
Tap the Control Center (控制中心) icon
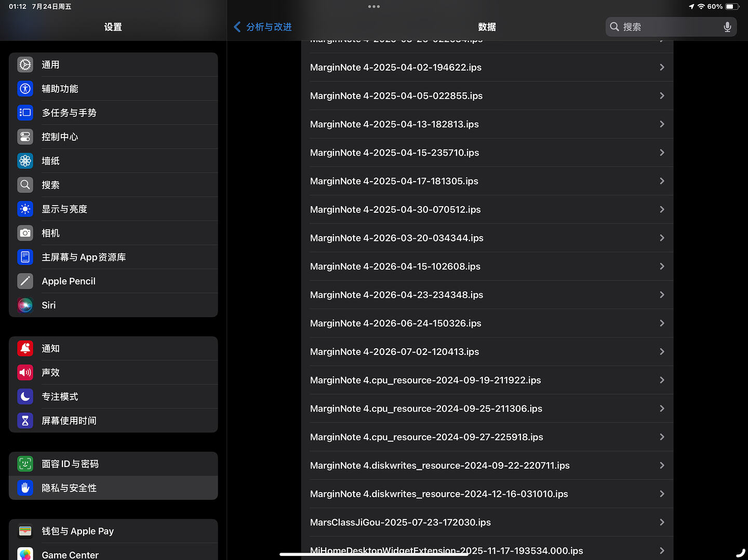[x=25, y=137]
